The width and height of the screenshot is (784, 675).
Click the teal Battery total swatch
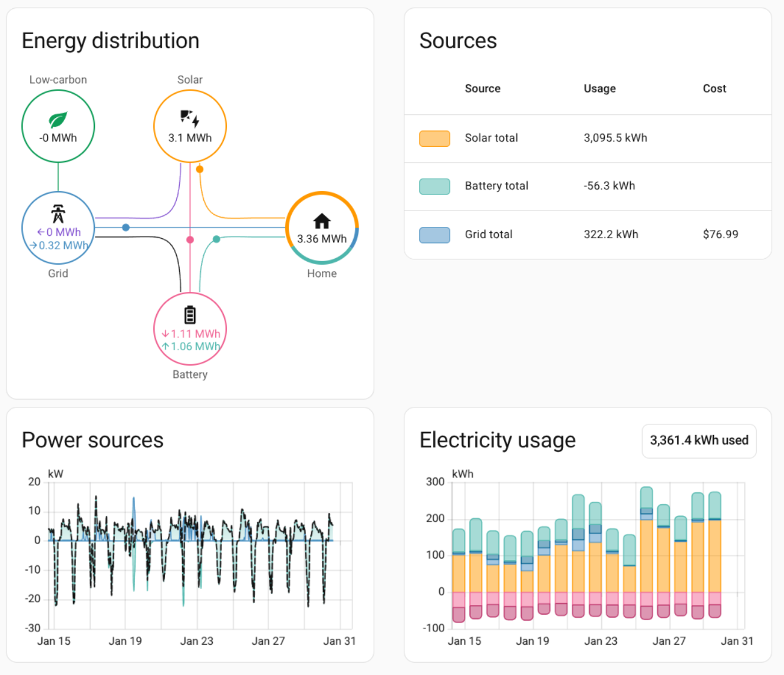click(434, 186)
